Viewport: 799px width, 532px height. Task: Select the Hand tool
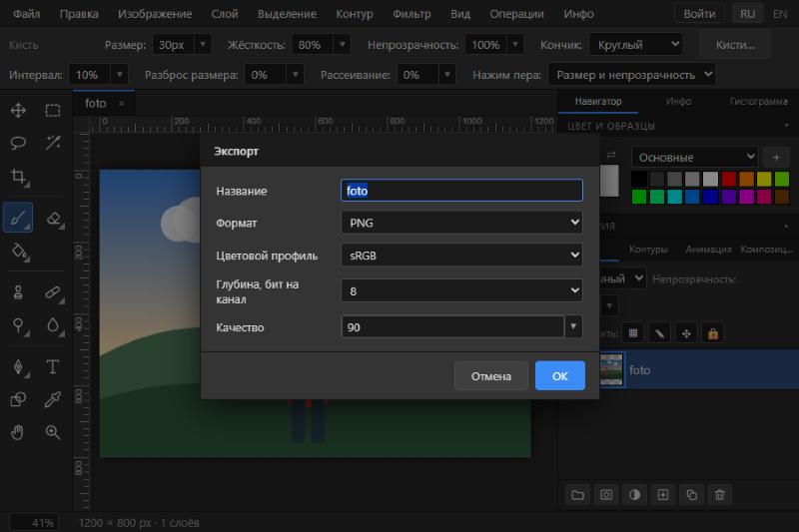click(17, 432)
